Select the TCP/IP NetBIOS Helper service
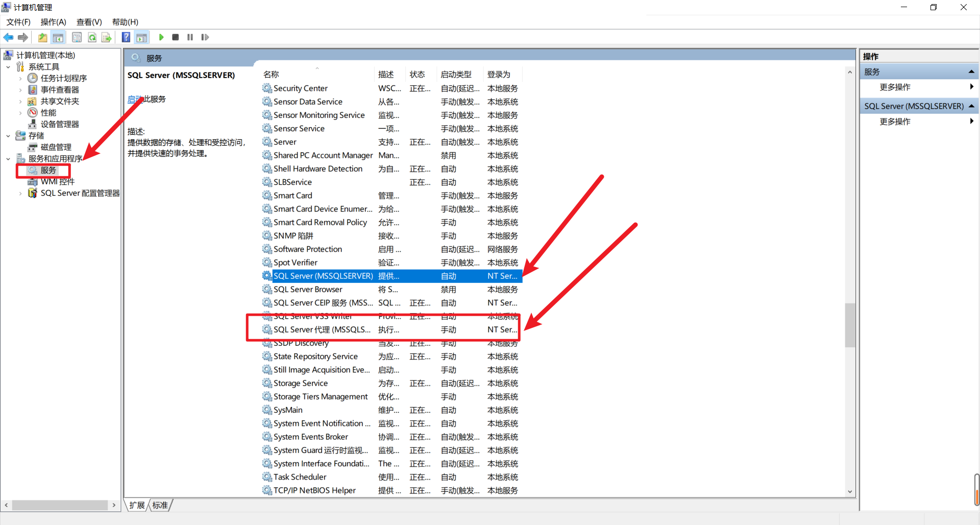Viewport: 980px width, 525px height. click(x=391, y=490)
